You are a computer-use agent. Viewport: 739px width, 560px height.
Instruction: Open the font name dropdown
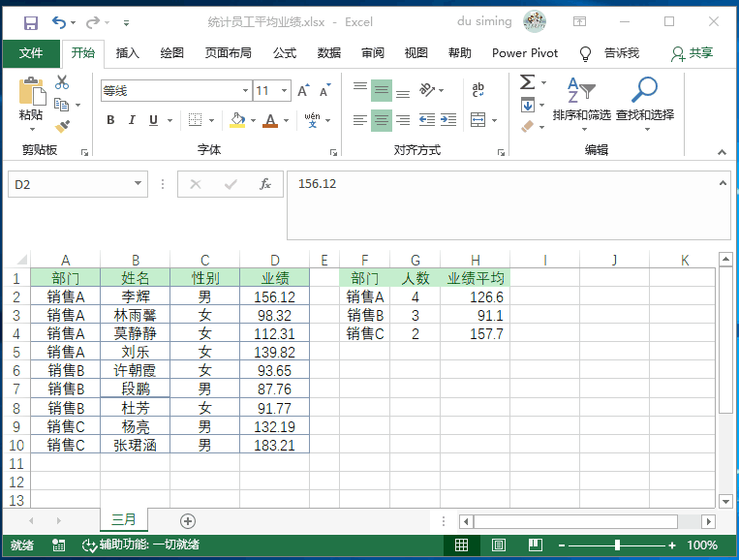pyautogui.click(x=245, y=91)
